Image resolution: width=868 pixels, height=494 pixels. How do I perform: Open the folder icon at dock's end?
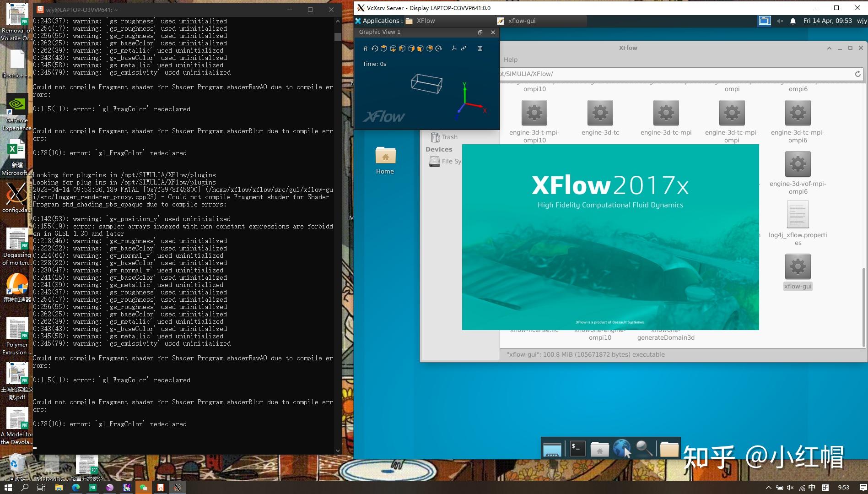669,449
